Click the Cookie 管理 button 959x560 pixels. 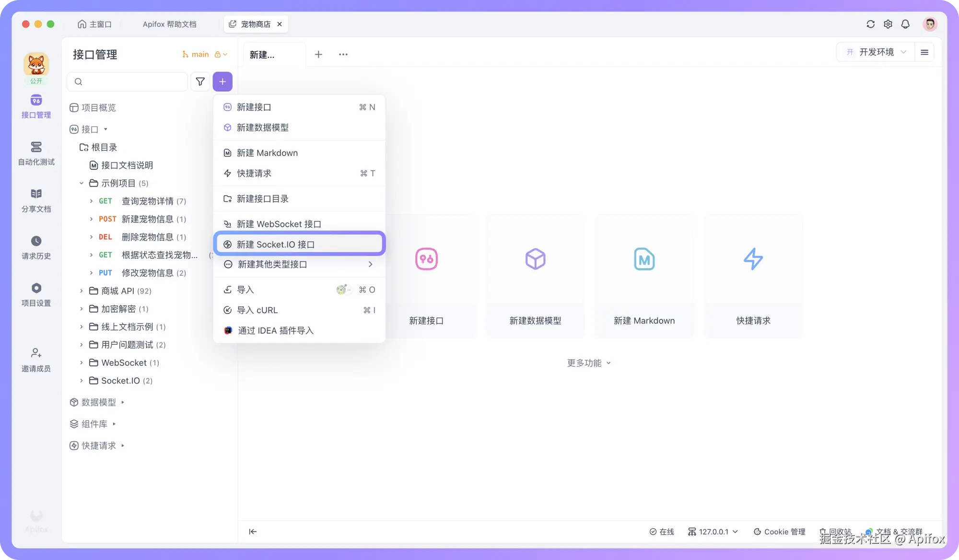click(780, 531)
